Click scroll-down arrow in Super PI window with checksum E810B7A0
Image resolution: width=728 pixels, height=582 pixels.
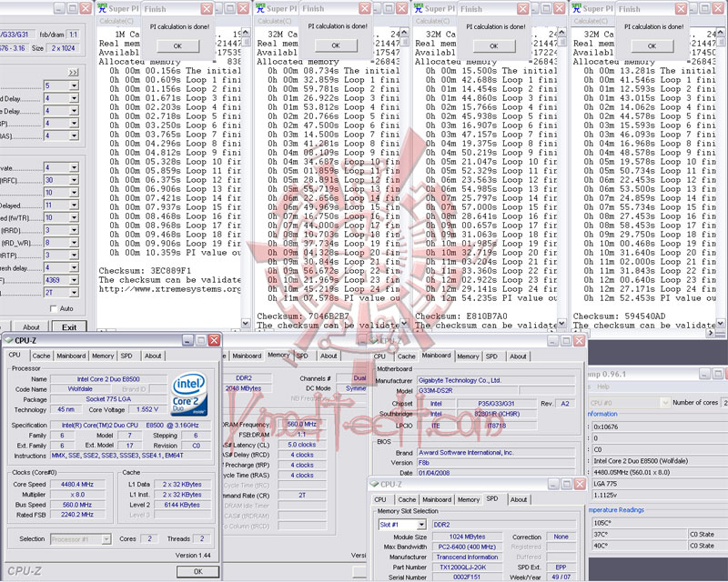coord(561,323)
